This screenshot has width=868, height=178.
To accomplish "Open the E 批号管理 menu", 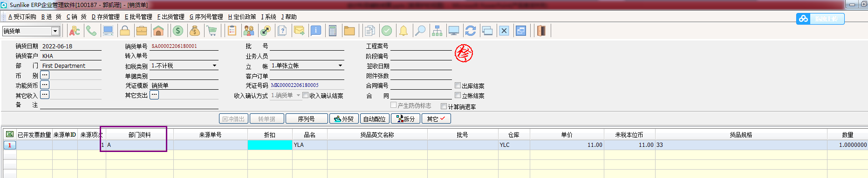I will [138, 17].
